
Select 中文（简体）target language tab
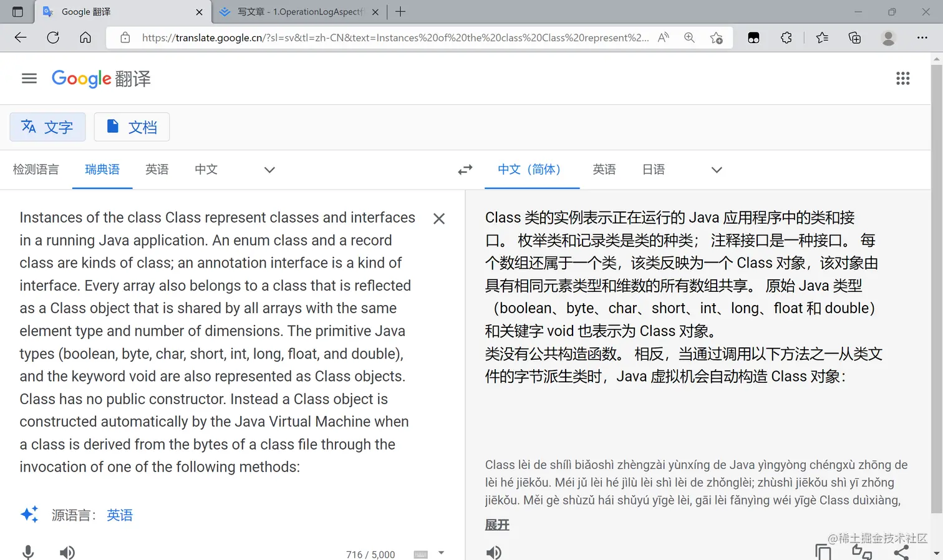coord(532,170)
